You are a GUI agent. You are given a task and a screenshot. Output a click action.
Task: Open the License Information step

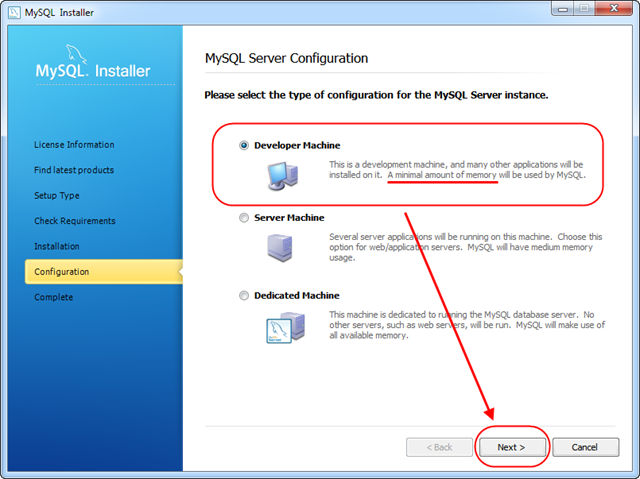(74, 145)
